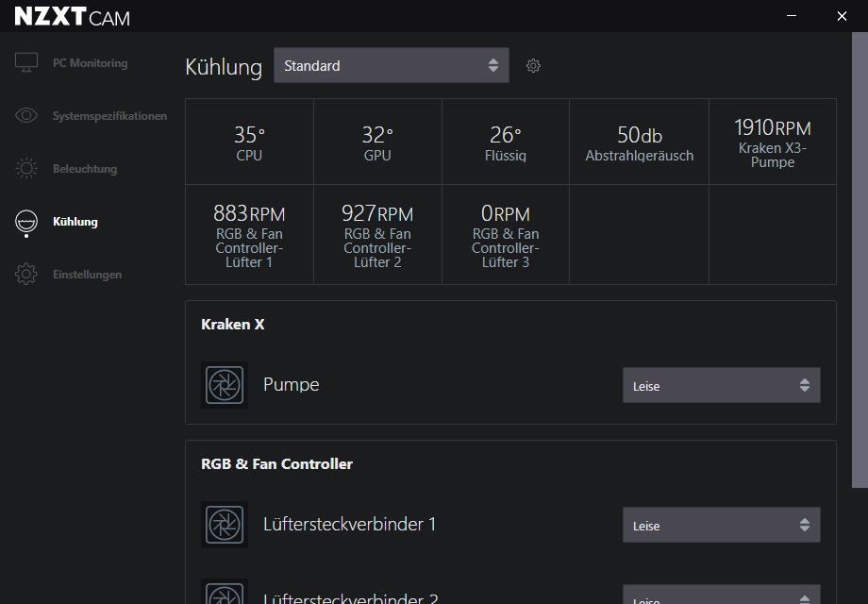Expand the Lüftersteckverbinder 1 Leise dropdown
Screen dimensions: 868x604
tap(721, 525)
